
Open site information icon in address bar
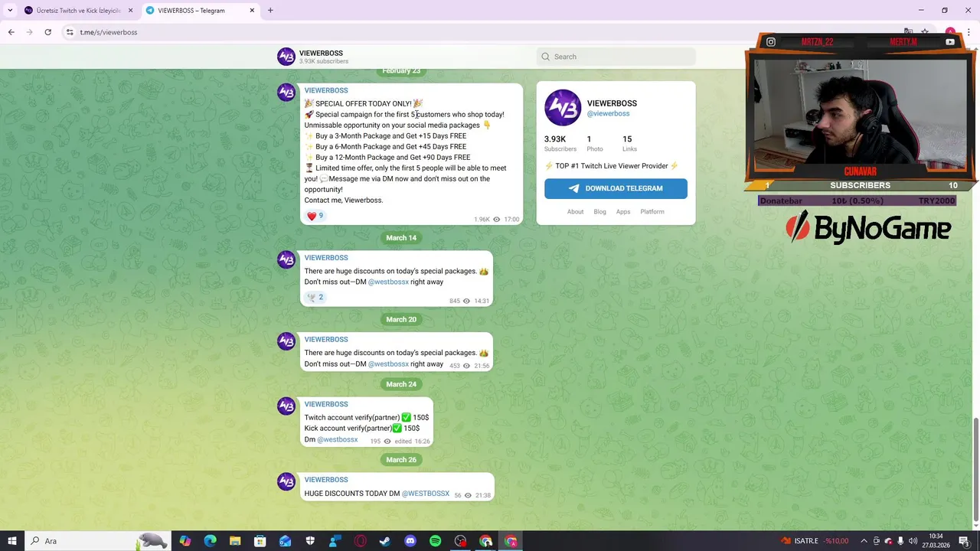click(70, 32)
